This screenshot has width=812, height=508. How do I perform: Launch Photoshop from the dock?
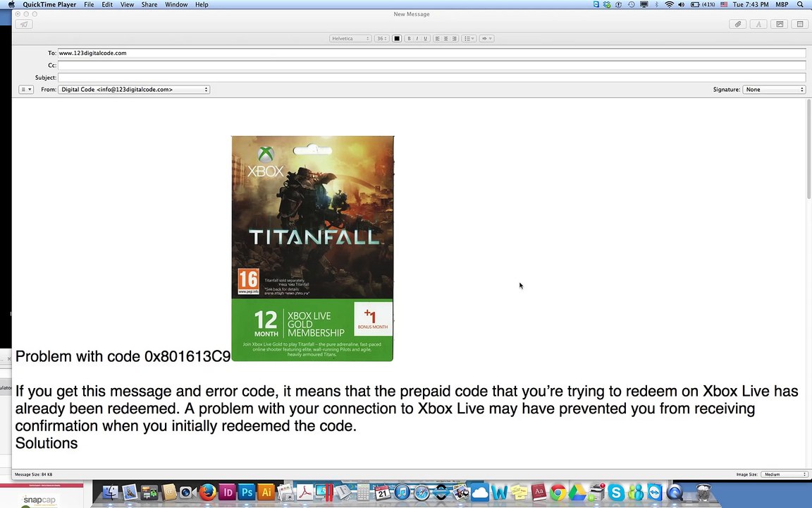point(247,492)
